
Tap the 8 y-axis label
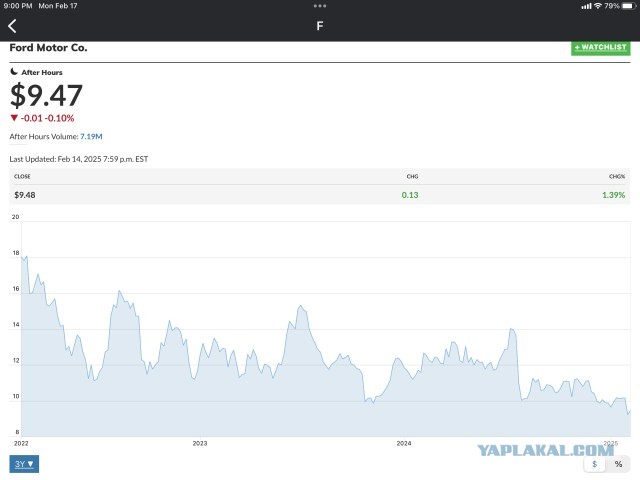click(17, 432)
